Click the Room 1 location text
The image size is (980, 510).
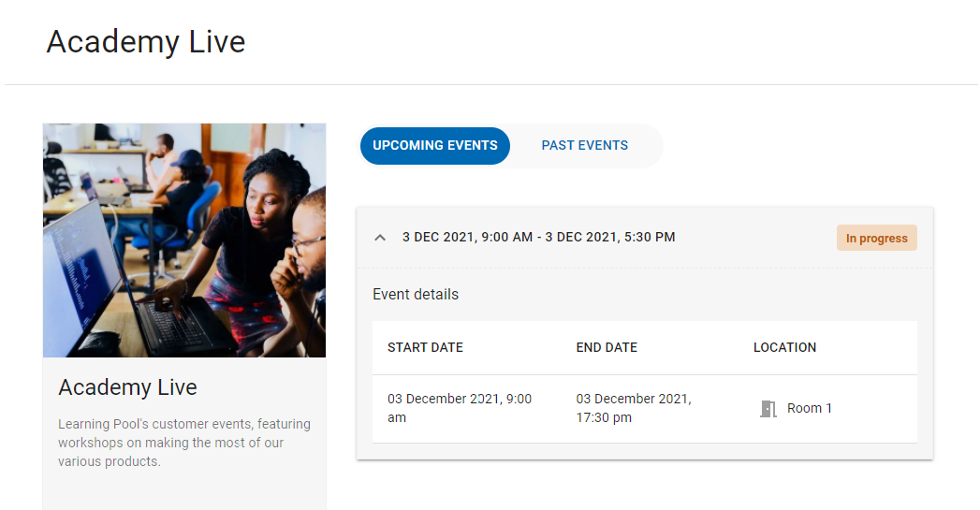[x=810, y=409]
